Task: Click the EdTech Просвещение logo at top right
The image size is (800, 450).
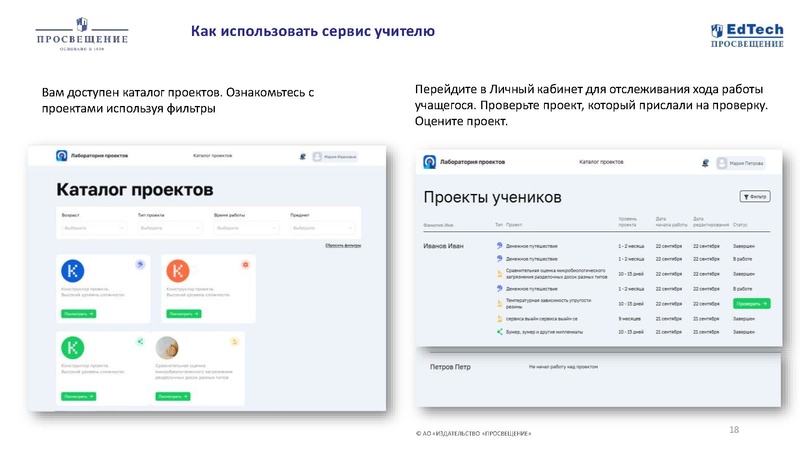Action: (747, 35)
